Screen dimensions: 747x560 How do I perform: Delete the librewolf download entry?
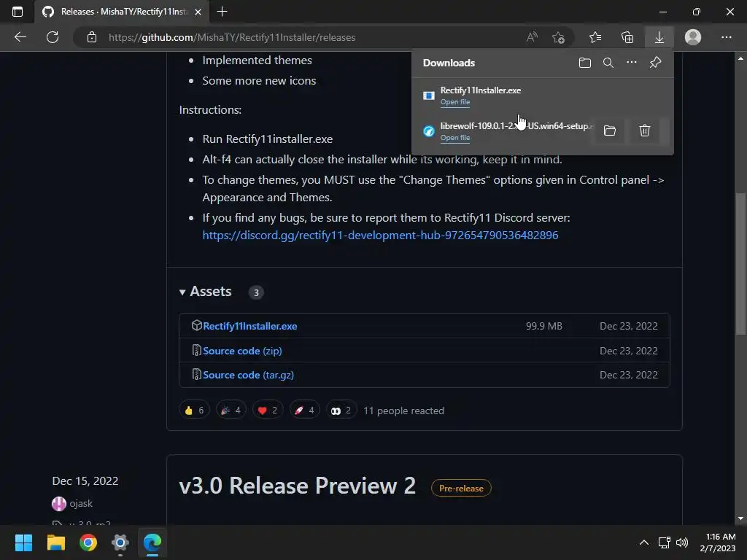pos(645,131)
